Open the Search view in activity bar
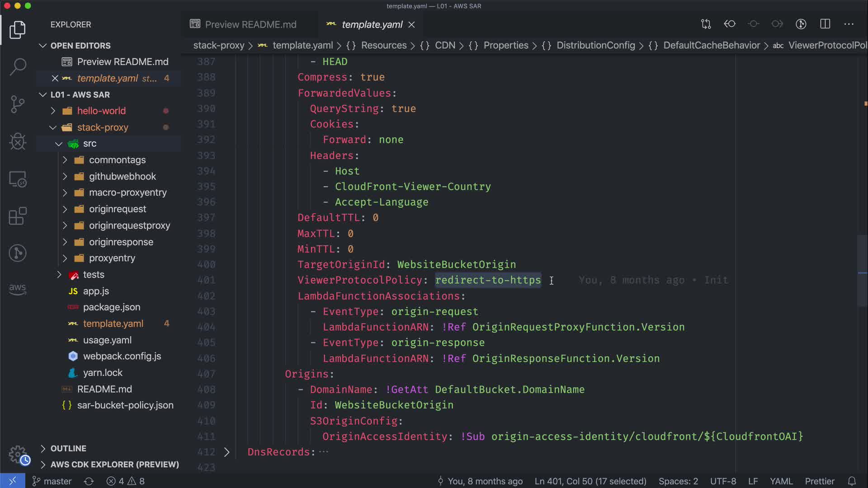The width and height of the screenshot is (868, 488). point(18,67)
